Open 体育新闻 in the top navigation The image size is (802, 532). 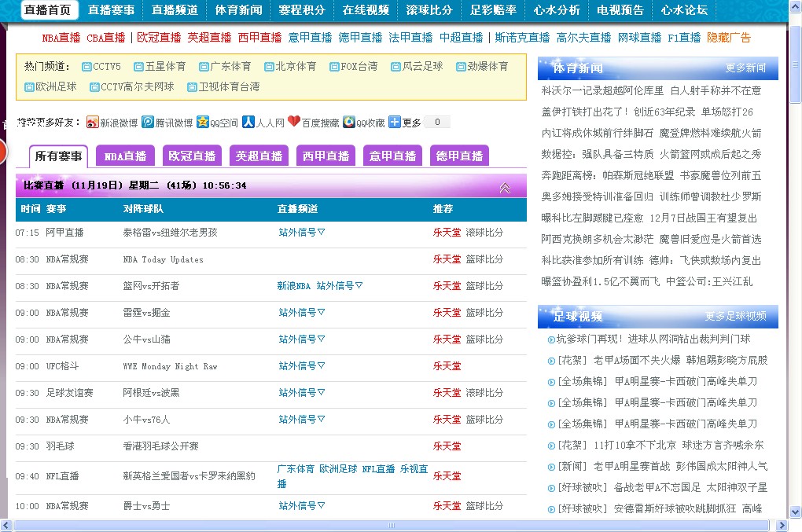click(x=238, y=10)
